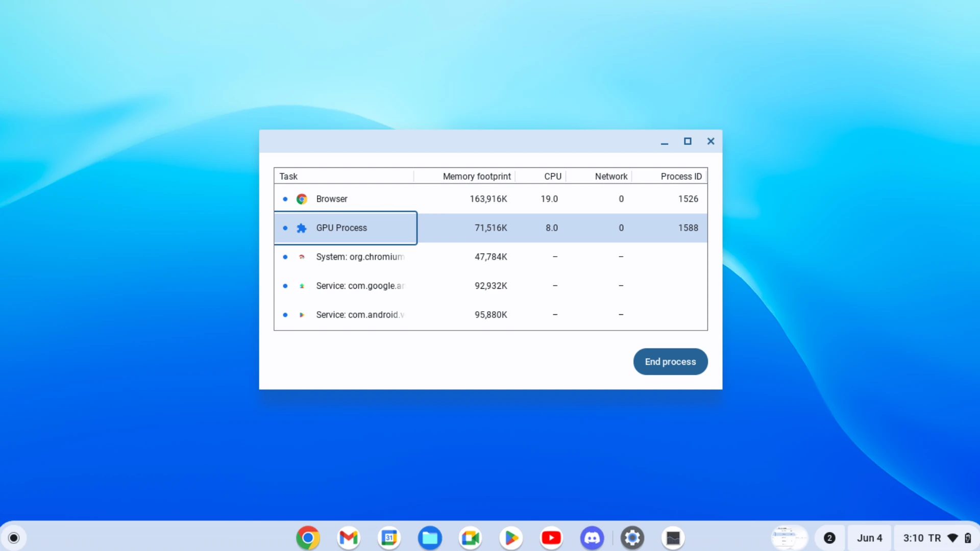The width and height of the screenshot is (980, 551).
Task: Select Service: com.google.a process
Action: tap(360, 286)
